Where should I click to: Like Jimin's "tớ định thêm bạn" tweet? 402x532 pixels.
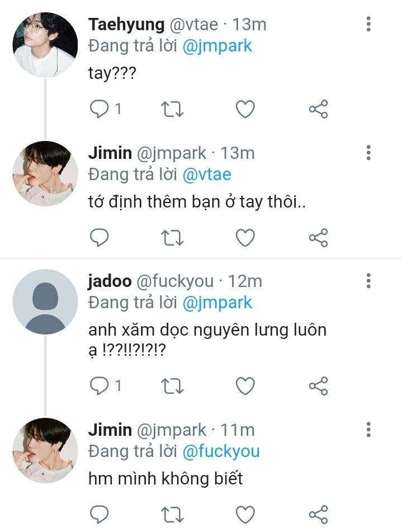pyautogui.click(x=245, y=238)
